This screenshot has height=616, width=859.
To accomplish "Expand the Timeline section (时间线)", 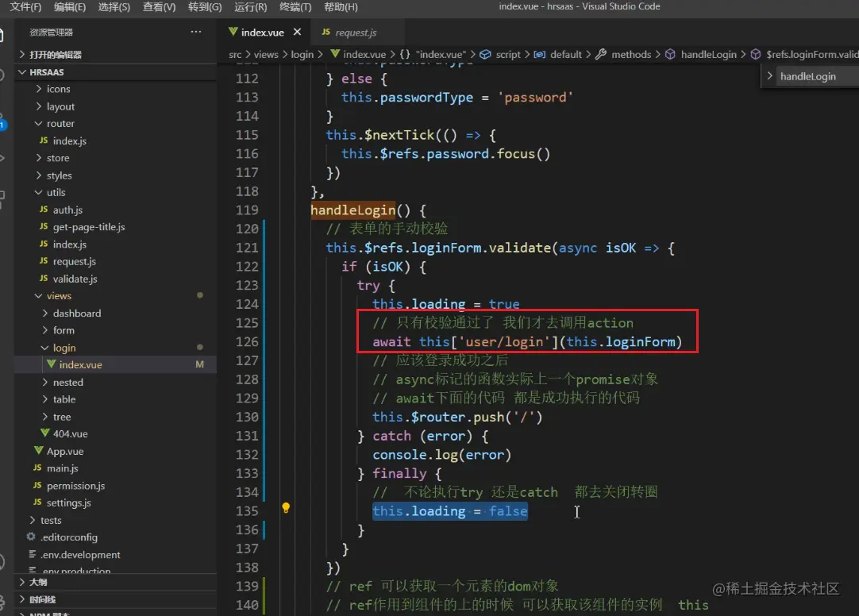I will (115, 599).
